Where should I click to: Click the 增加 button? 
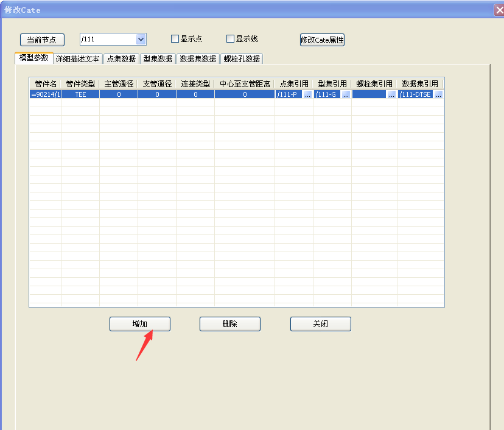click(x=140, y=324)
